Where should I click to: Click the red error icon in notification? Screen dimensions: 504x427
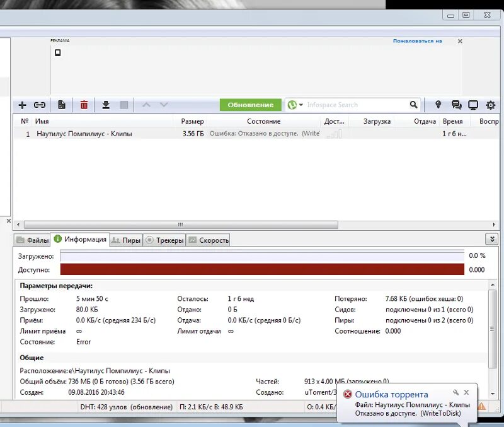point(348,394)
